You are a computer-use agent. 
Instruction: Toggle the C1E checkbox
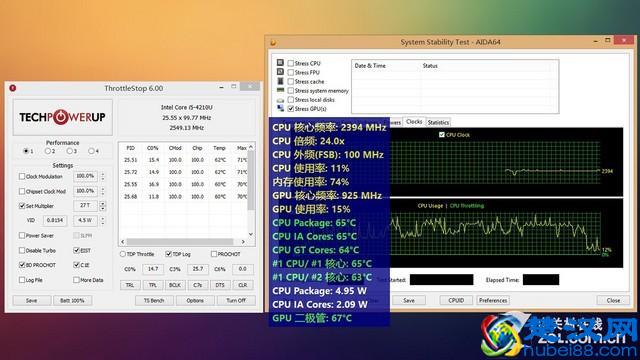click(76, 265)
